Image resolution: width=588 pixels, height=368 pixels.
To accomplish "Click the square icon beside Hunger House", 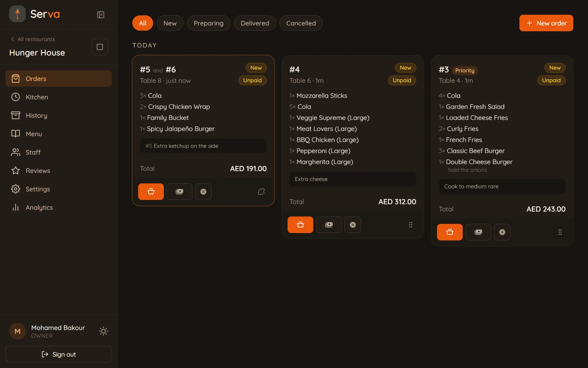I will click(100, 47).
